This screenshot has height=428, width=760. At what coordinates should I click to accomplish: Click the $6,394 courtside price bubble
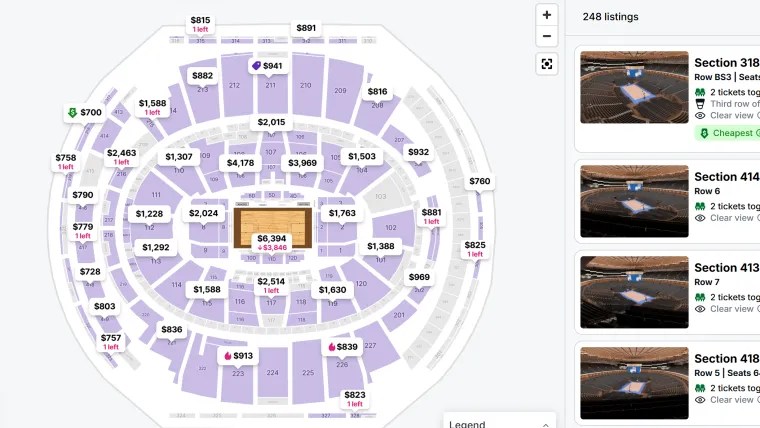pyautogui.click(x=272, y=239)
